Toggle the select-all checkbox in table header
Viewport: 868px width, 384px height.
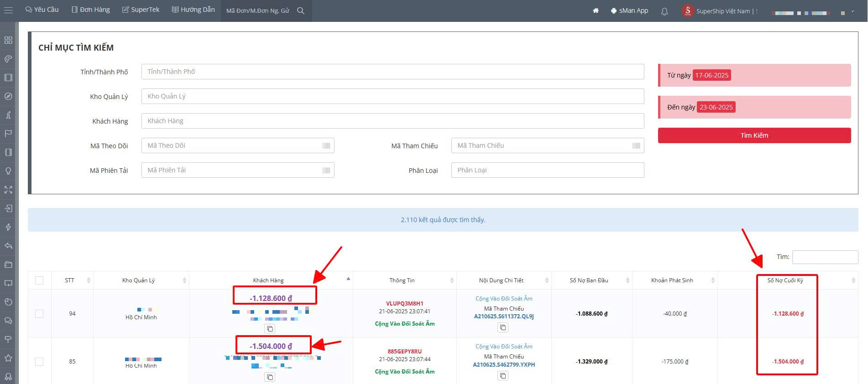click(39, 280)
